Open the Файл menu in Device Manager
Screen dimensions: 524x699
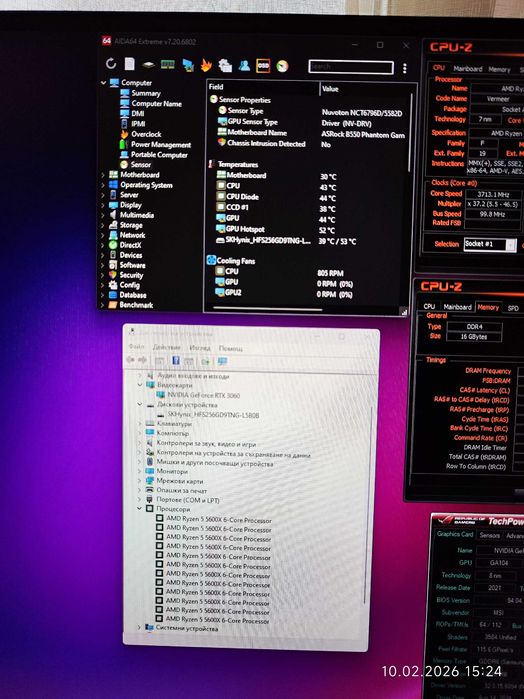tap(136, 347)
